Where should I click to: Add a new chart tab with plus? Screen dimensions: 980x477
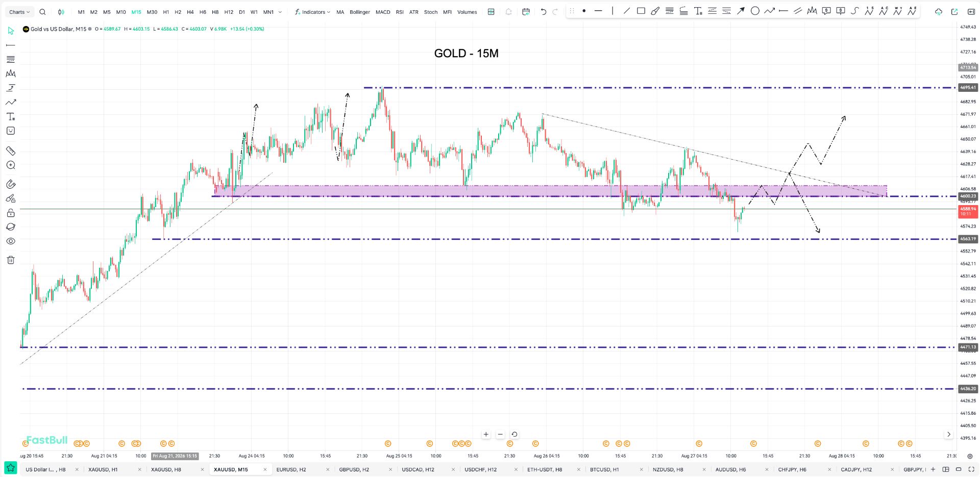click(933, 469)
